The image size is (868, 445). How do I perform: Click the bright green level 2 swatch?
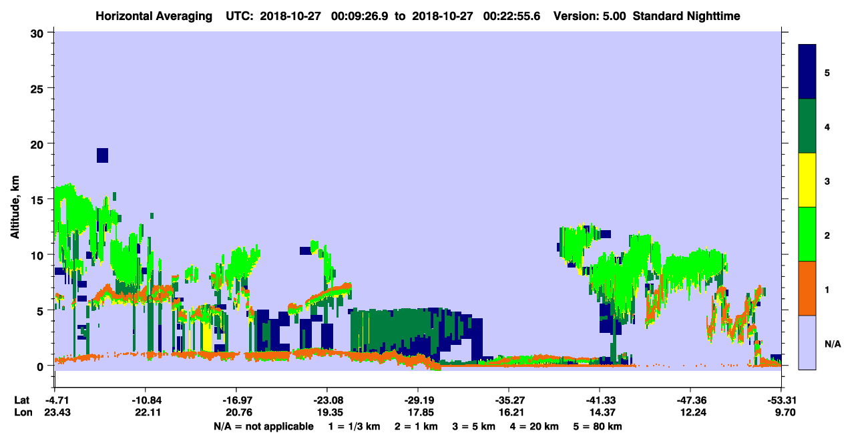tap(807, 234)
